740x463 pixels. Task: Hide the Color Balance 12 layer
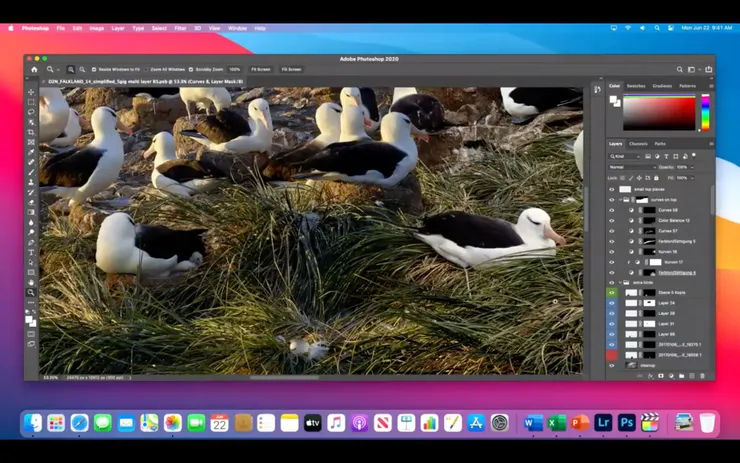tap(612, 220)
